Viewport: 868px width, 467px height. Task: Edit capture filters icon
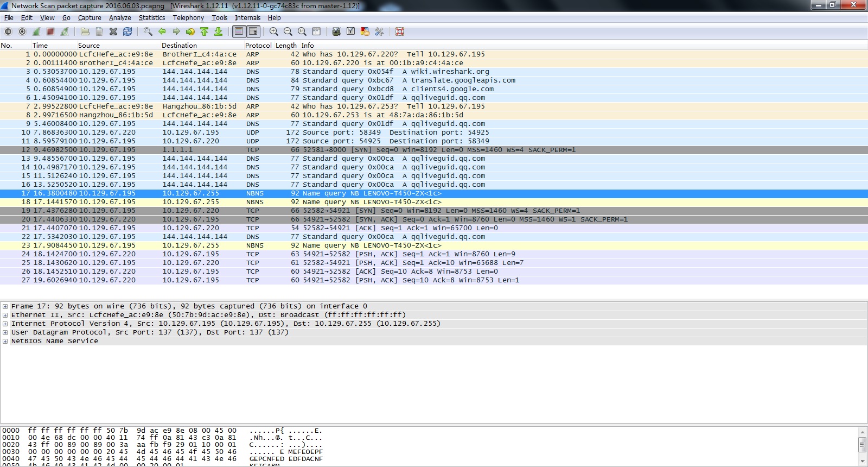tap(336, 31)
